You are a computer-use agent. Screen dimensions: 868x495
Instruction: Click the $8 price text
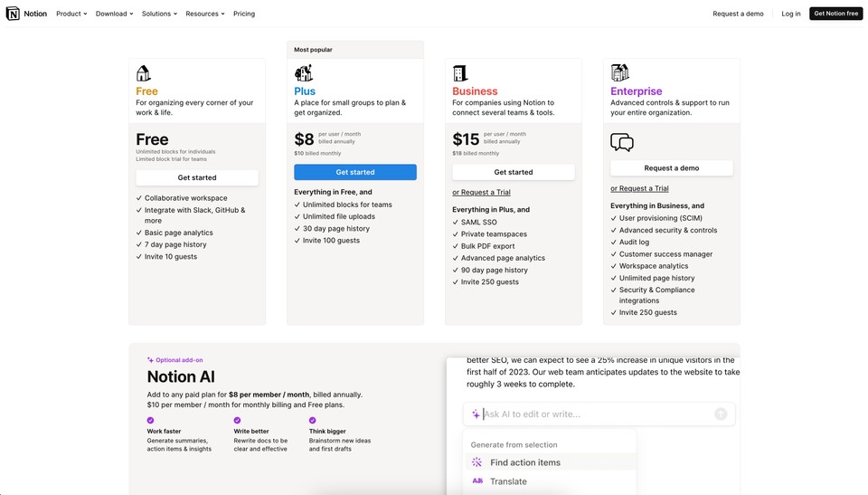[304, 139]
